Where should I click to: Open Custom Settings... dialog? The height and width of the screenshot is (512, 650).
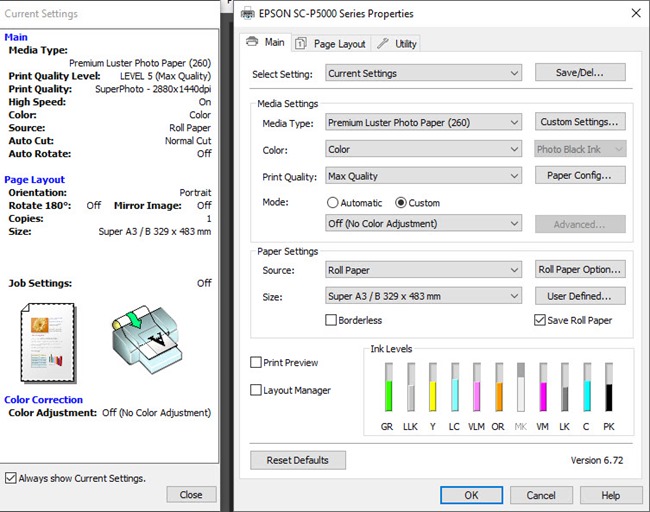pyautogui.click(x=580, y=122)
